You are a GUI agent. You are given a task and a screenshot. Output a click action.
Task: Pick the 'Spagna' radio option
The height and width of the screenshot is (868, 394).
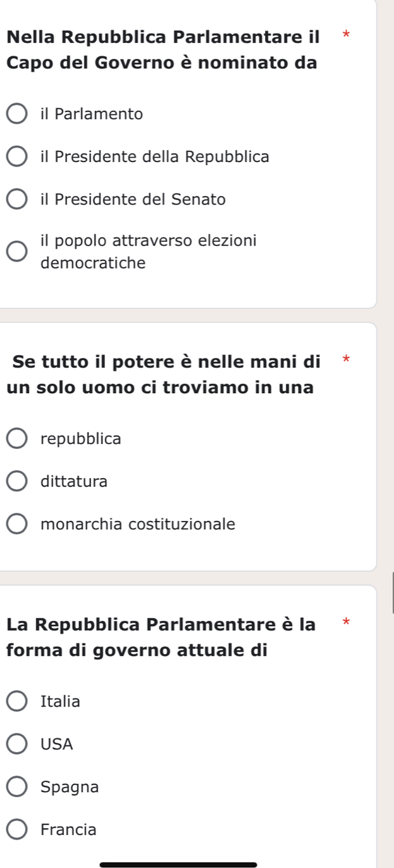point(17,788)
